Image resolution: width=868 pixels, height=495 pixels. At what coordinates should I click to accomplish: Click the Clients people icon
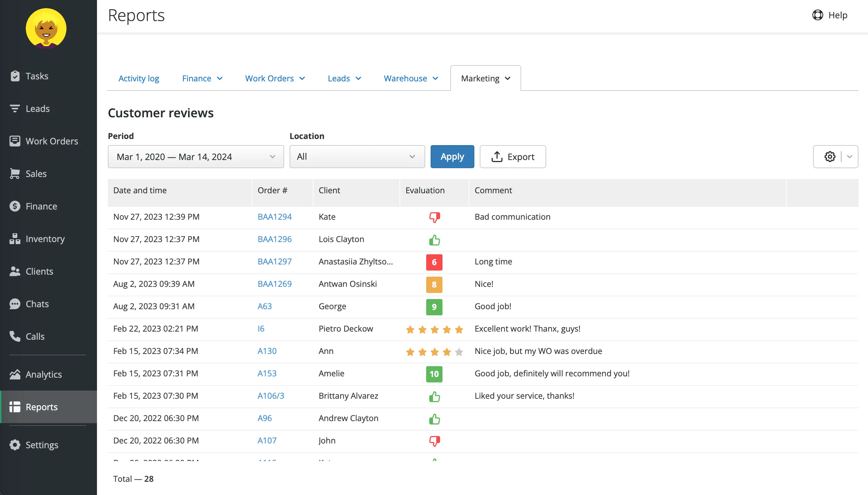click(x=15, y=271)
